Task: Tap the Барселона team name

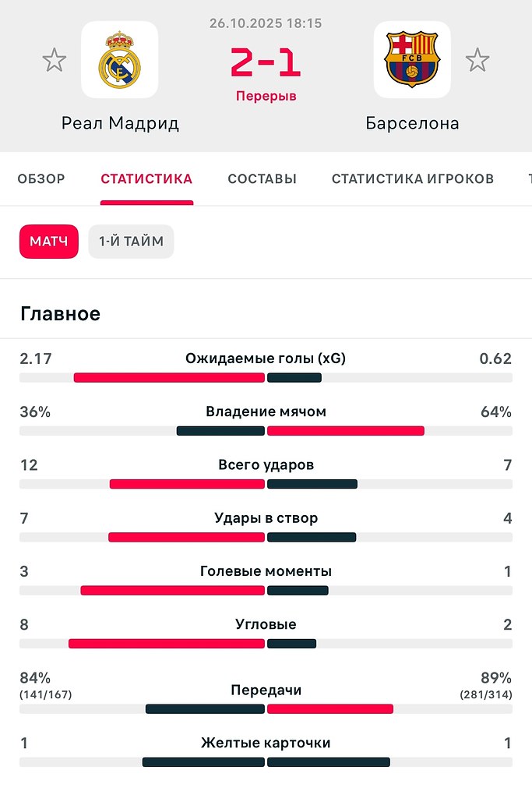Action: (x=412, y=123)
